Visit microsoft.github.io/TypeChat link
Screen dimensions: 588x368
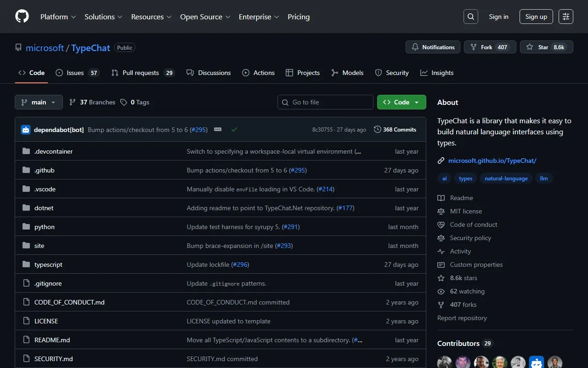(492, 161)
